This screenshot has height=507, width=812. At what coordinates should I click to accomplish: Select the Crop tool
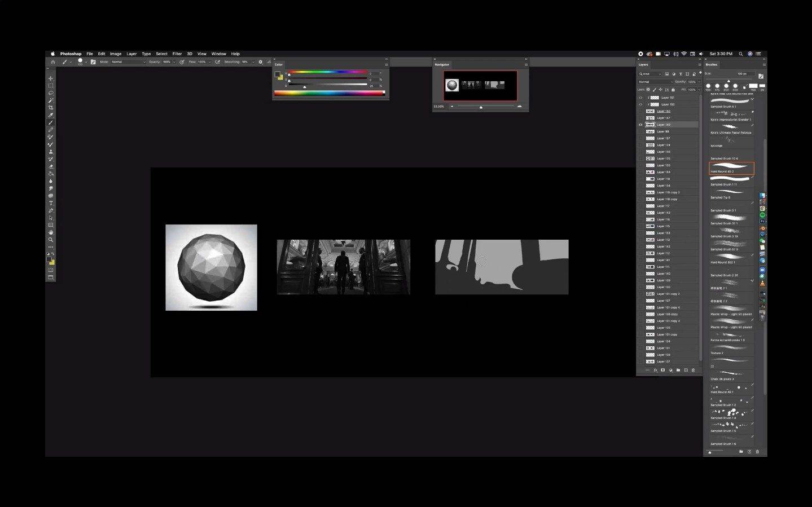[51, 108]
